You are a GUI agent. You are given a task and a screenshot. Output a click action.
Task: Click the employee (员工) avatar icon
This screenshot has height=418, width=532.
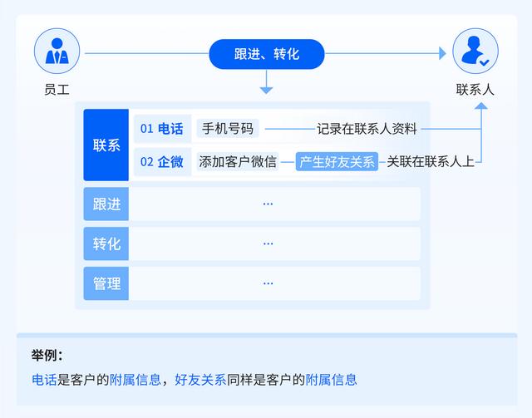57,51
